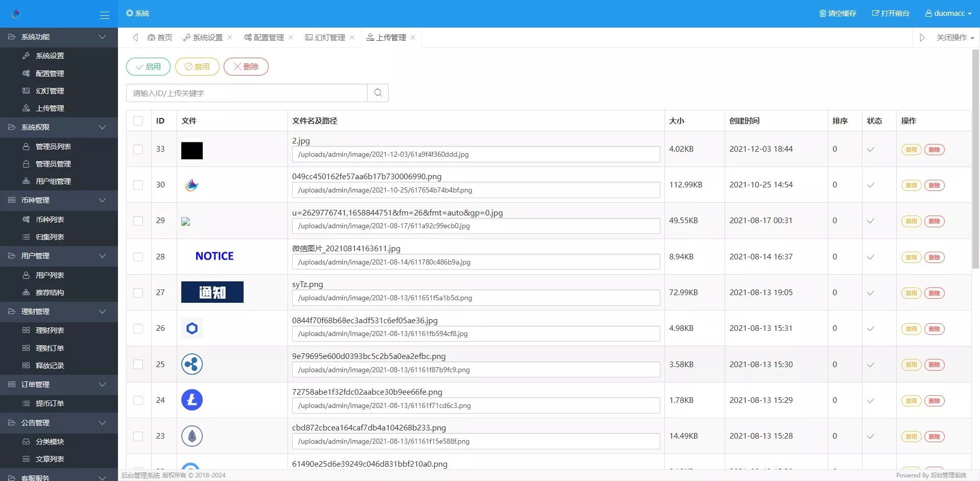This screenshot has width=980, height=481.
Task: Click the hamburger menu icon in sidebar header
Action: coord(104,15)
